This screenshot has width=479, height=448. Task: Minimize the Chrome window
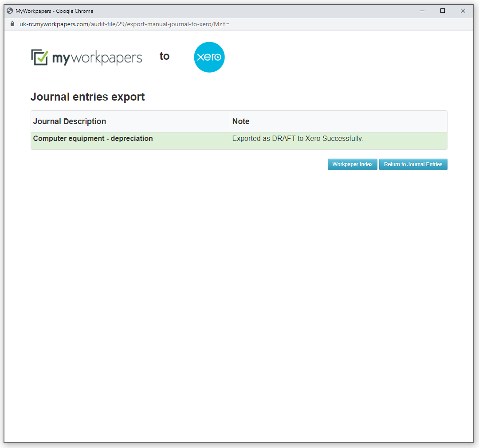click(422, 11)
